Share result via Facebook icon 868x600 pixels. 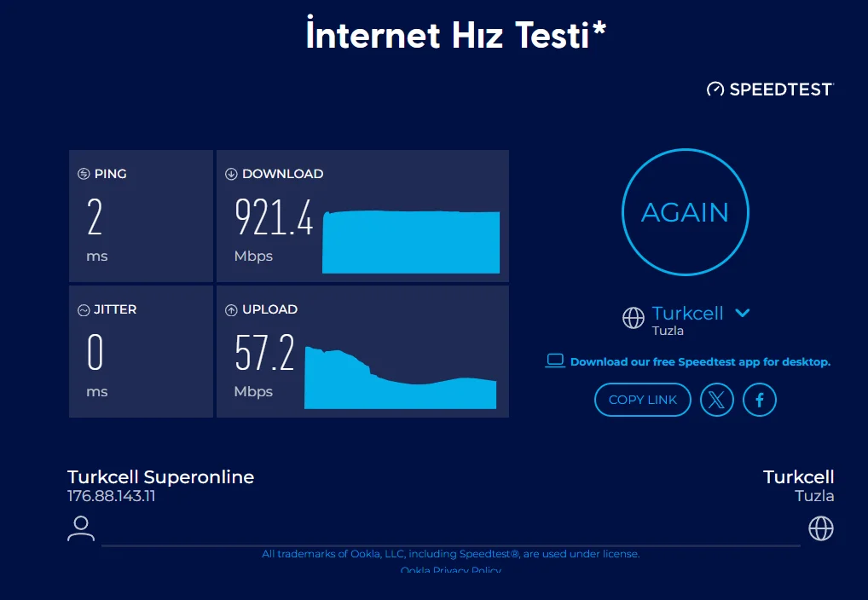point(760,400)
